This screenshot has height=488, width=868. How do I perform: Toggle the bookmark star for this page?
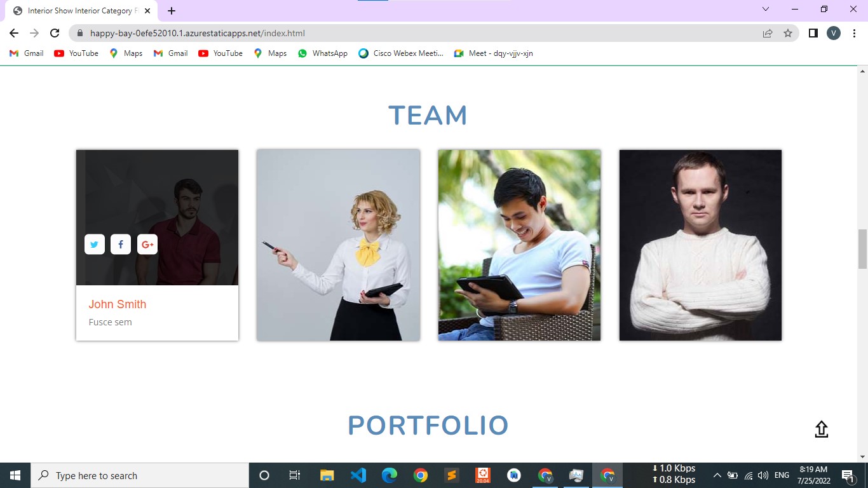(787, 33)
